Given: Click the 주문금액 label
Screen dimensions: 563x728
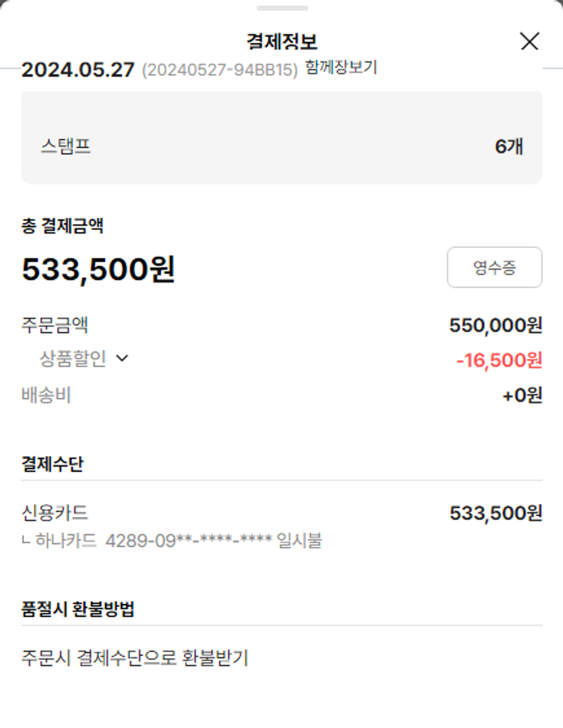Looking at the screenshot, I should (55, 325).
